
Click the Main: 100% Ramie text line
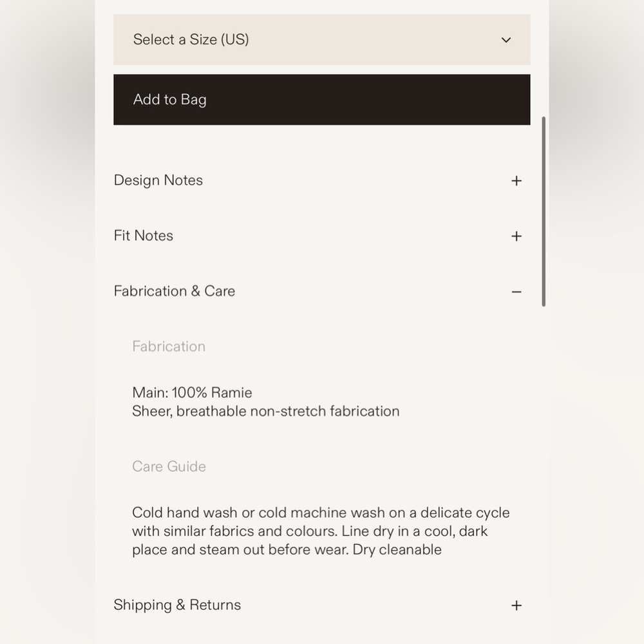click(192, 393)
